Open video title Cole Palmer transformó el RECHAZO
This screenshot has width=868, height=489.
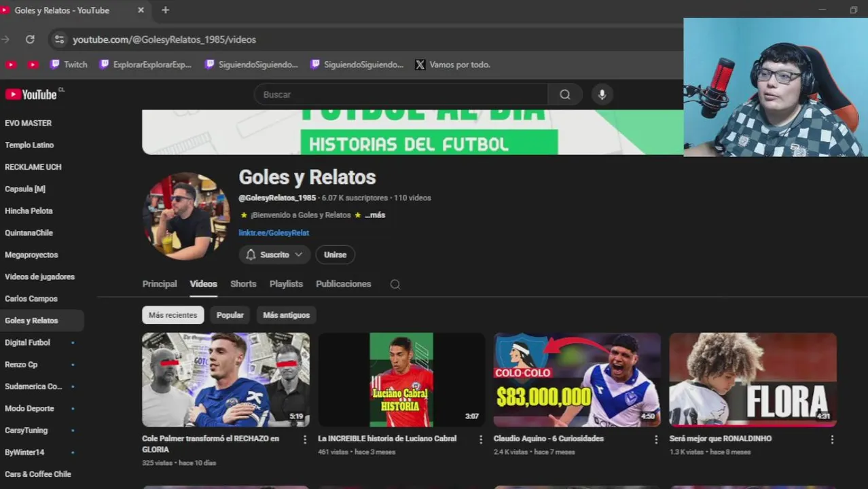(x=211, y=444)
